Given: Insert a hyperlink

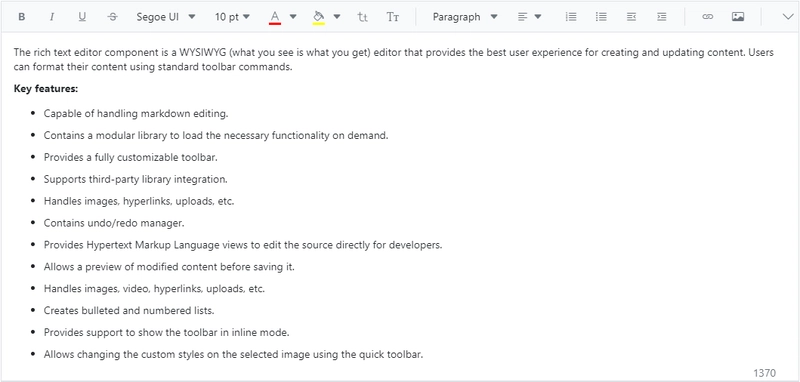Looking at the screenshot, I should [x=707, y=17].
